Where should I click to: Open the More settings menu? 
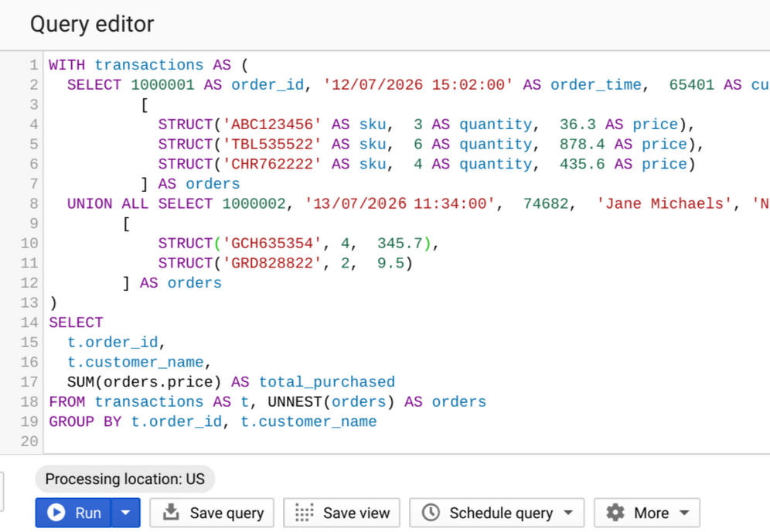tap(647, 513)
